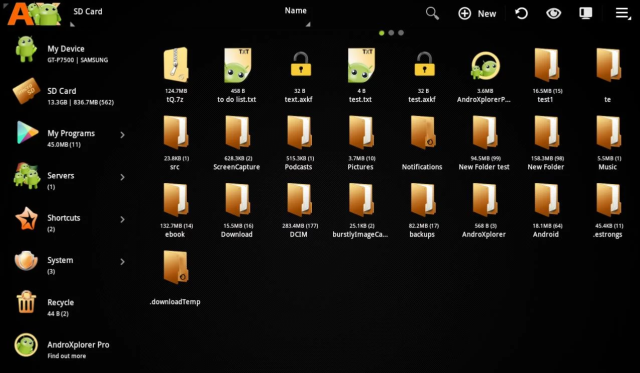Screen dimensions: 640x373
Task: Open the src folder
Action: 175,143
